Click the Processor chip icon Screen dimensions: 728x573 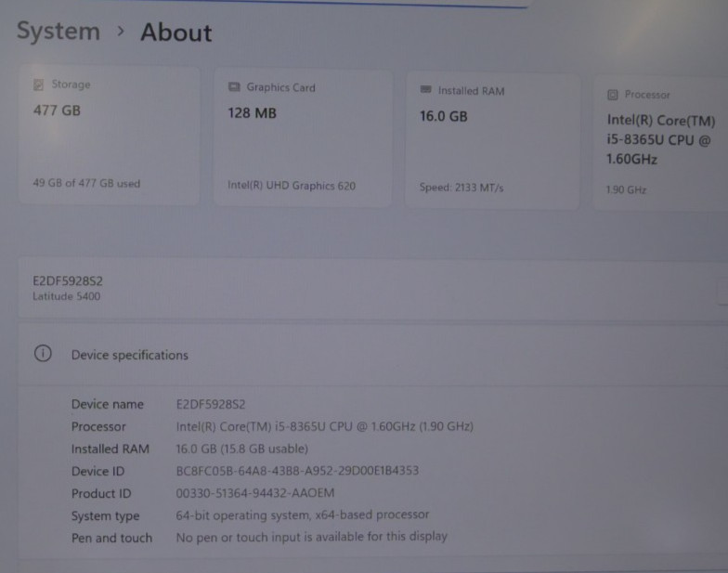(613, 95)
